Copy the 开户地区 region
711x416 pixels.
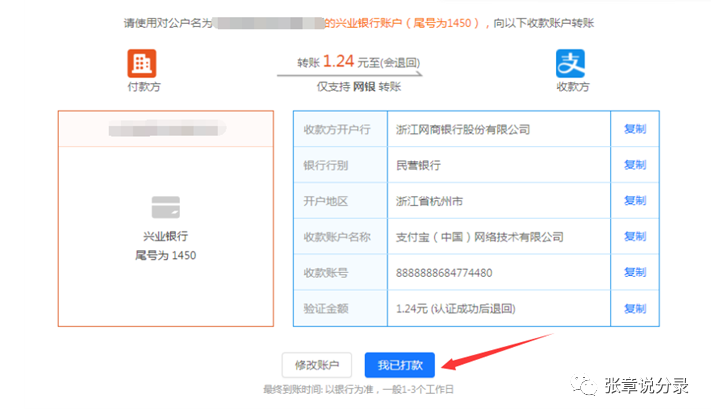634,201
